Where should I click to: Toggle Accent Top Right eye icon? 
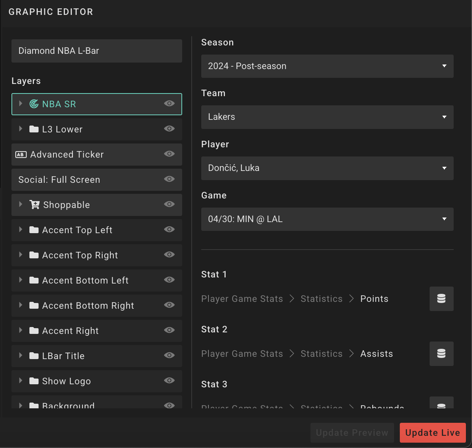click(x=169, y=254)
